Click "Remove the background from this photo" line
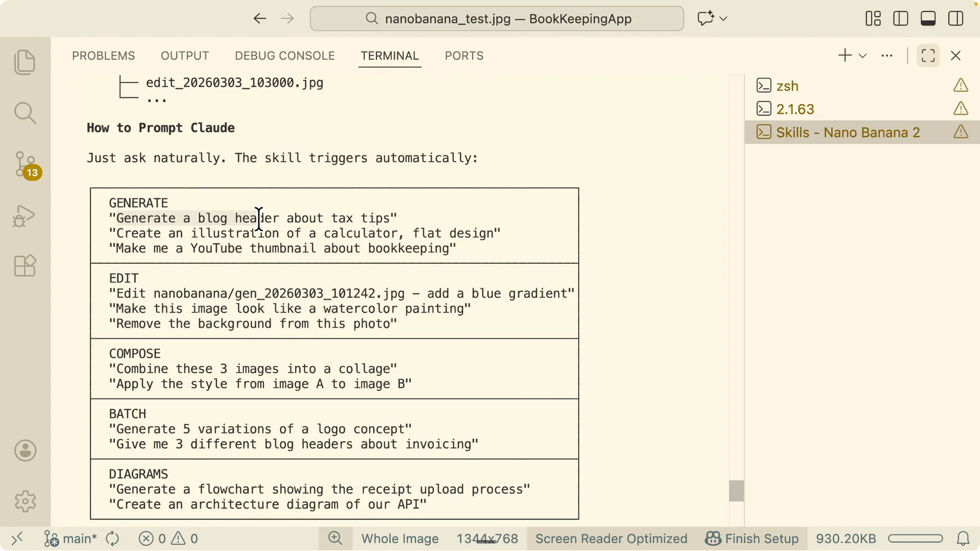980x551 pixels. click(x=253, y=324)
